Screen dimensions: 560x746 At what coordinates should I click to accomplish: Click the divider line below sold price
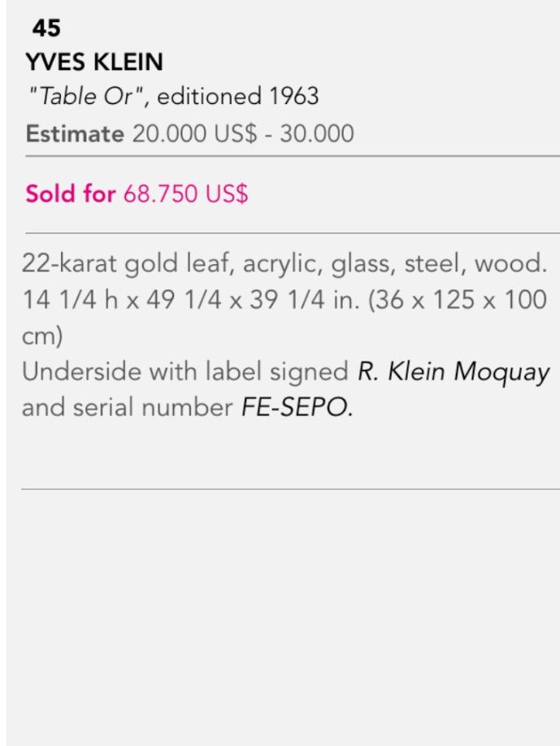(x=293, y=233)
